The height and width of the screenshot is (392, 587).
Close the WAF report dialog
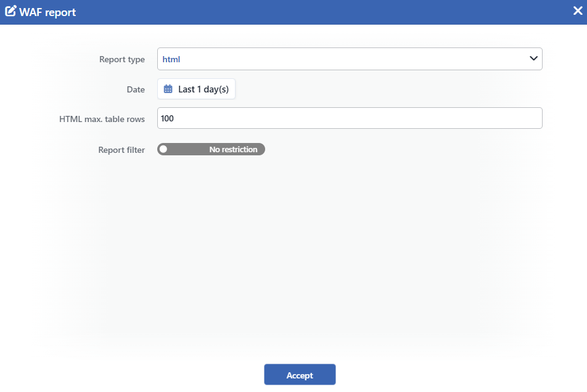pyautogui.click(x=578, y=11)
